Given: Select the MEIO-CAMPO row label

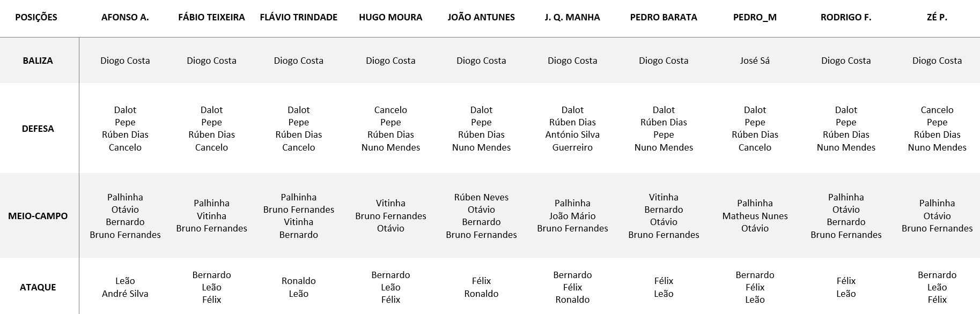Looking at the screenshot, I should coord(38,216).
